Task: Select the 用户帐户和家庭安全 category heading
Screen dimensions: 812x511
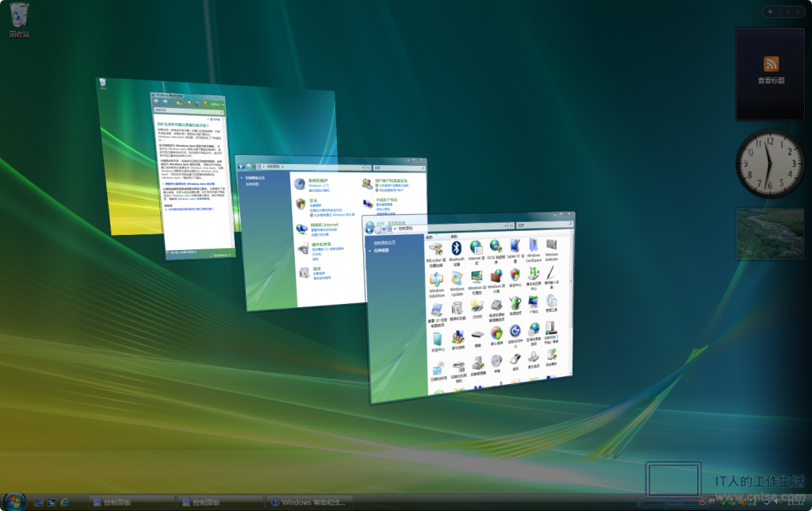Action: [x=392, y=180]
